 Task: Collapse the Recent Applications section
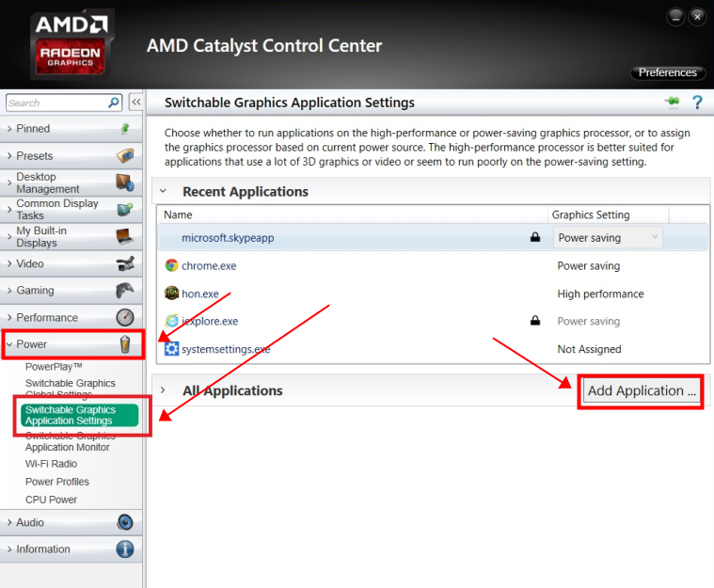[x=163, y=191]
